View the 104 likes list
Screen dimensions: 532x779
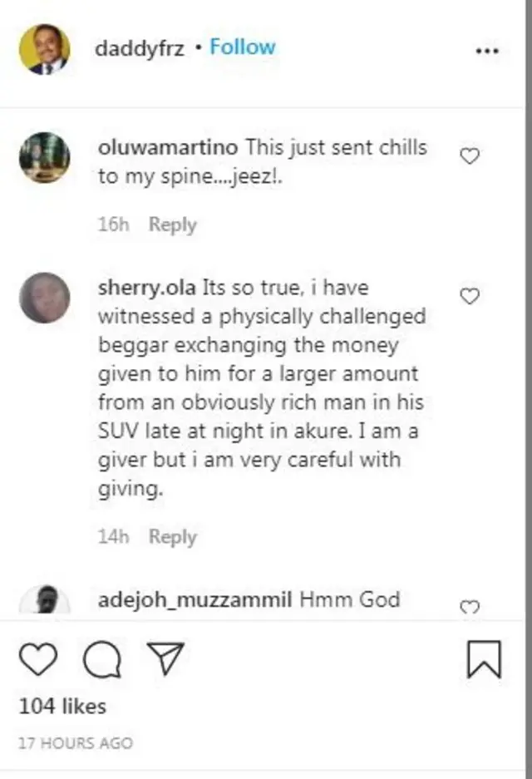62,707
